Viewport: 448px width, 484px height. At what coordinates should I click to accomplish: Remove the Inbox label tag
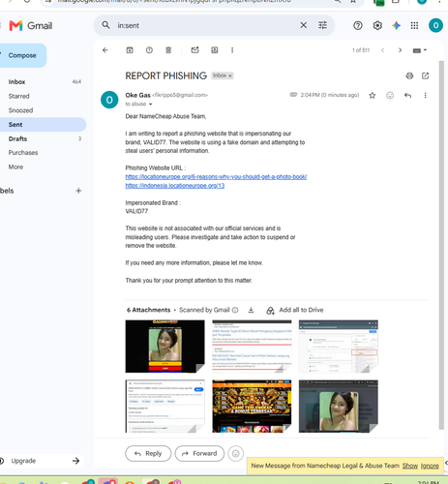pyautogui.click(x=230, y=76)
